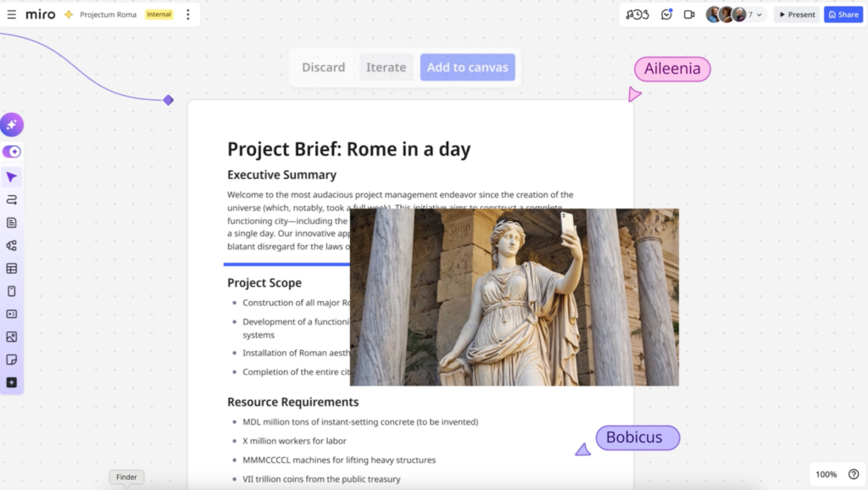This screenshot has height=490, width=868.
Task: Click the Share button
Action: pyautogui.click(x=843, y=14)
